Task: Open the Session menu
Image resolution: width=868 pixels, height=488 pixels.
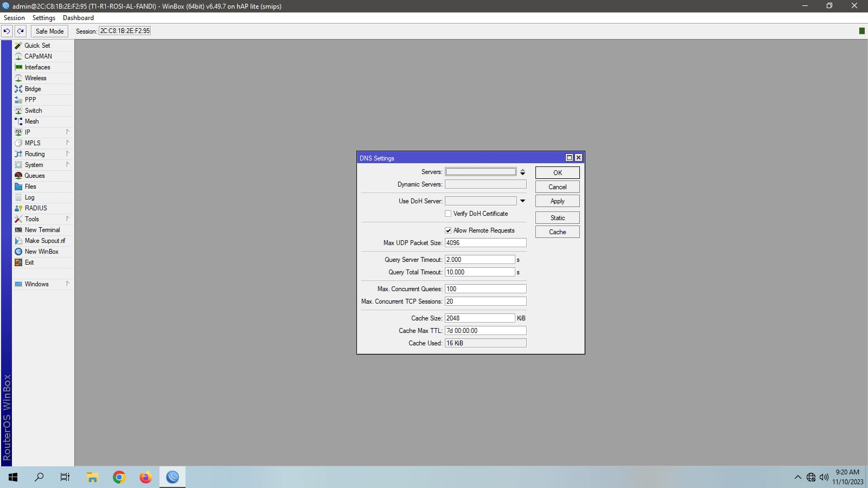Action: pos(14,18)
